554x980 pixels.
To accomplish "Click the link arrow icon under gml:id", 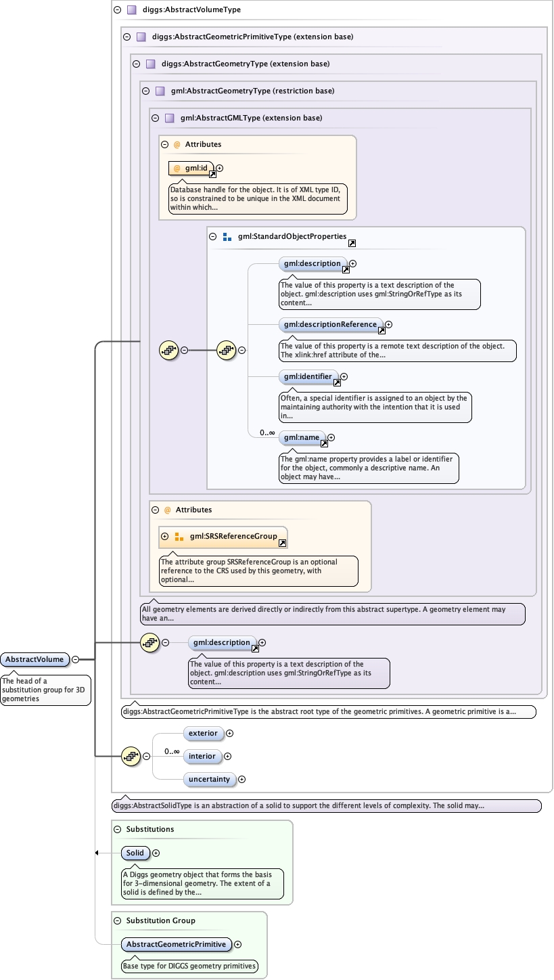I will (212, 175).
